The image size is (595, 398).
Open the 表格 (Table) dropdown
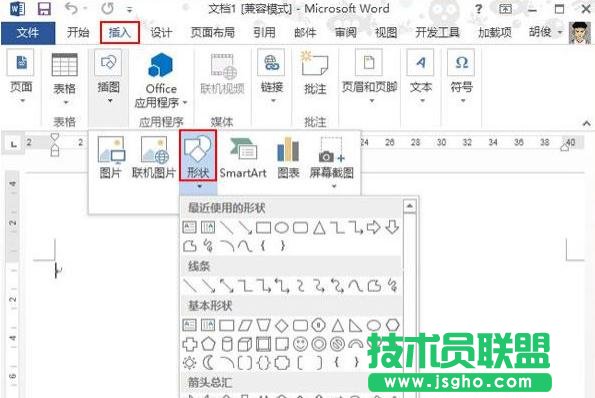point(65,78)
